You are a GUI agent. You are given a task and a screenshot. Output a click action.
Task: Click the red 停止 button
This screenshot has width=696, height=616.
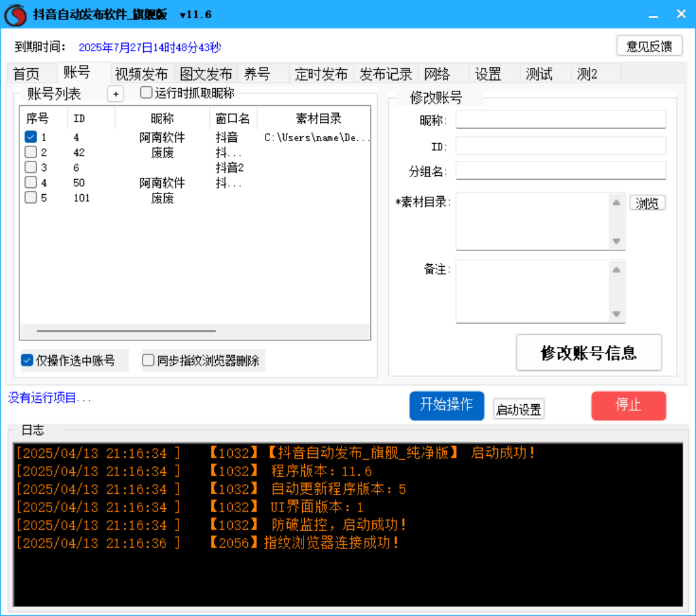628,405
